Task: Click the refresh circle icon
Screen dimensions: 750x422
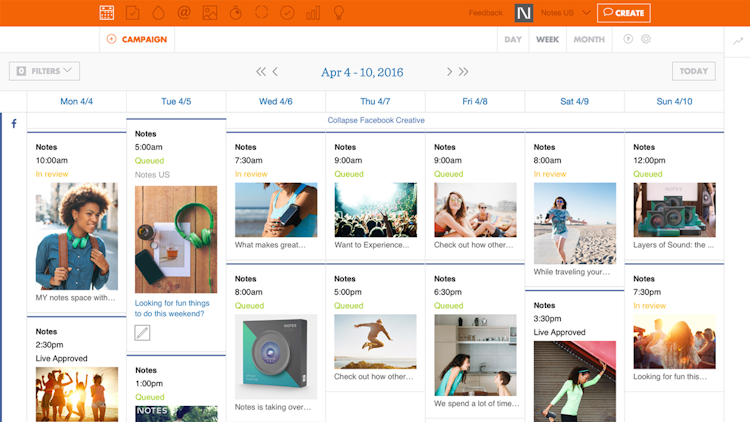Action: tap(261, 12)
